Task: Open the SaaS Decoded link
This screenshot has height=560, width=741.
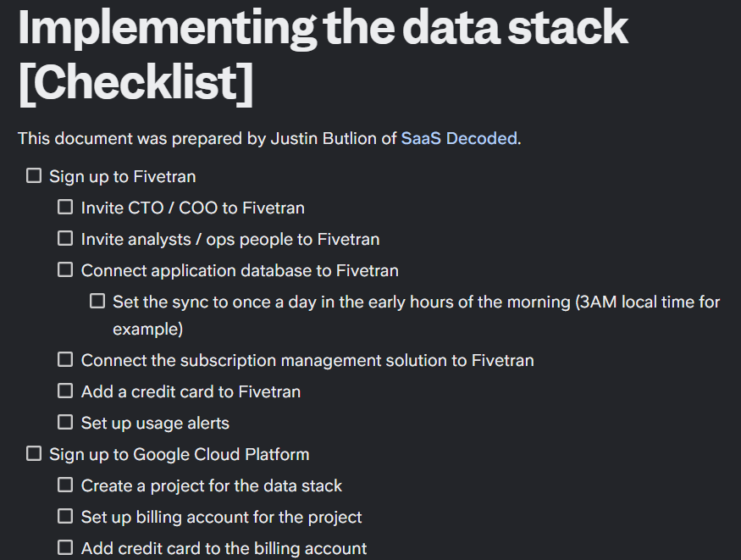Action: [459, 138]
